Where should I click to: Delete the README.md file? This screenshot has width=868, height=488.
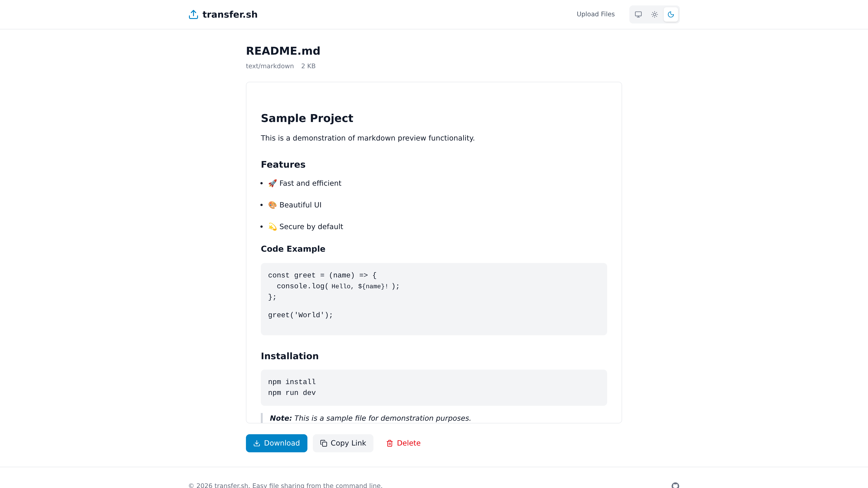[403, 443]
